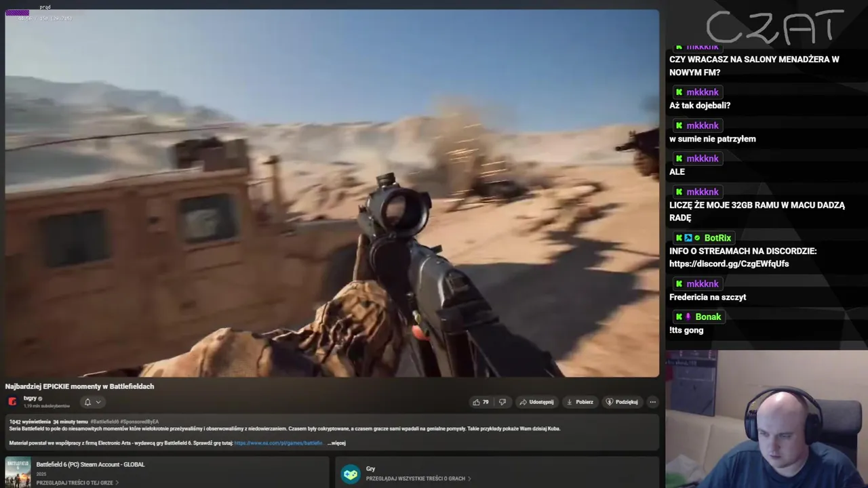The height and width of the screenshot is (488, 868).
Task: Click the tvgry channel avatar icon
Action: point(12,402)
